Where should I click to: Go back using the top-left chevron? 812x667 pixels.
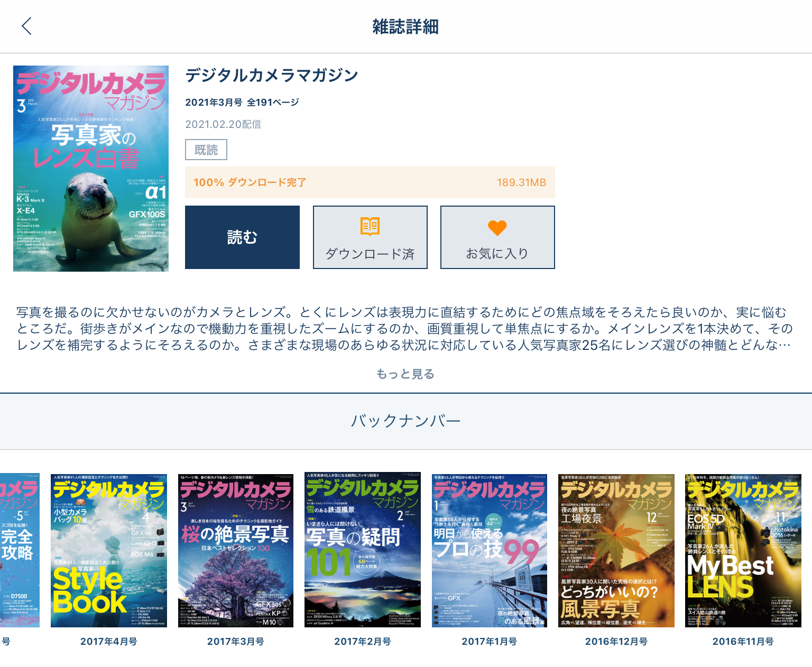27,26
